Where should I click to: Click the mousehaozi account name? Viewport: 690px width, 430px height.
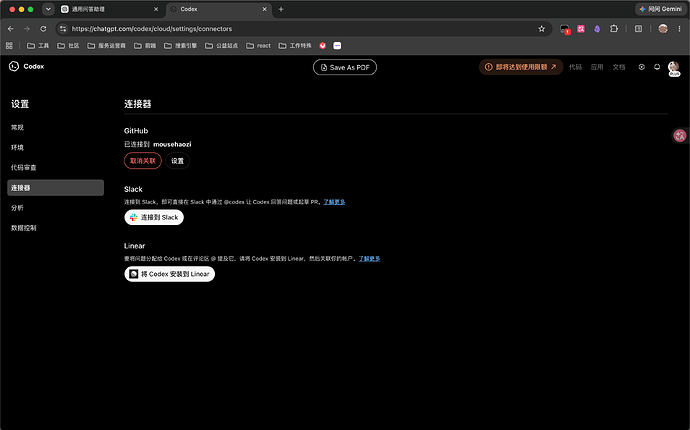[x=172, y=144]
